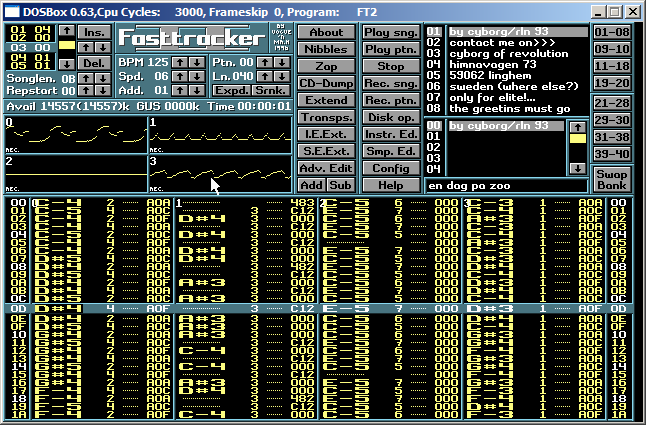Click the Del. button
The image size is (646, 425).
(95, 63)
